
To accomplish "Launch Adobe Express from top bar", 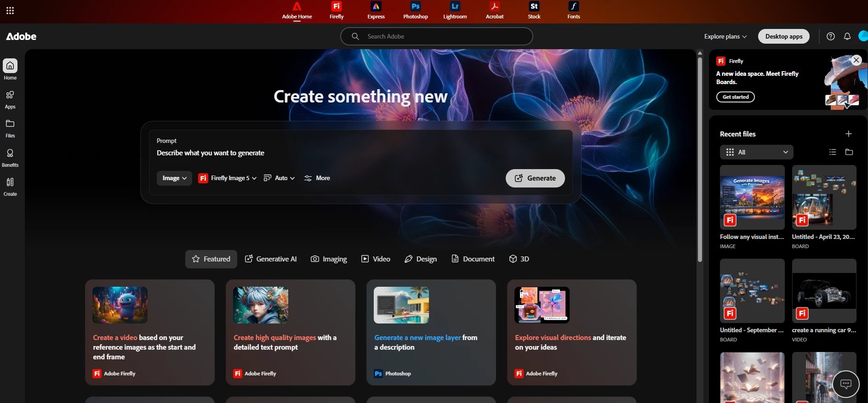I will point(376,11).
